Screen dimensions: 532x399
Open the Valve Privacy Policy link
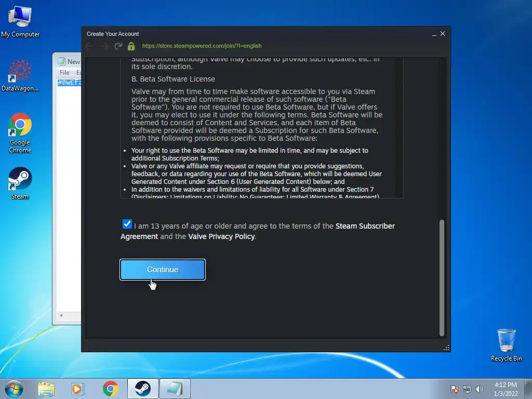(x=221, y=236)
